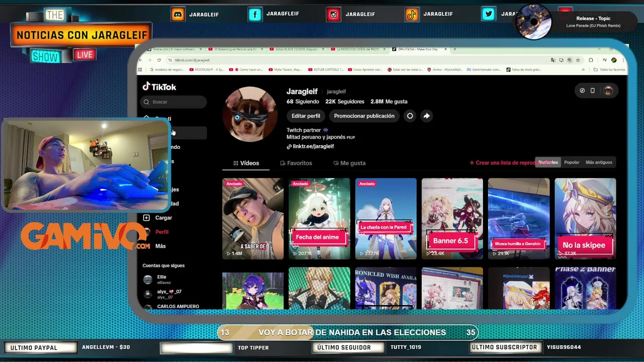The height and width of the screenshot is (362, 644).
Task: Switch to the Vídeos tab
Action: point(247,163)
